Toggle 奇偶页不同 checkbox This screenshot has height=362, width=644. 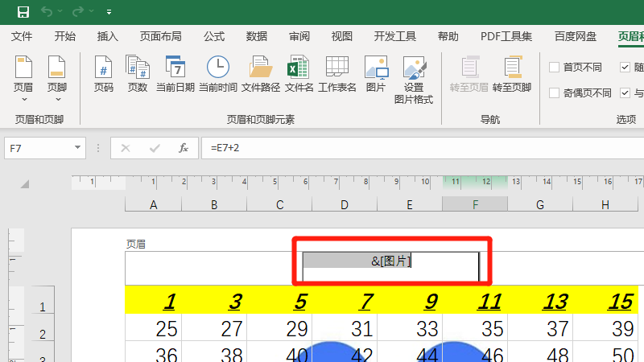pos(554,93)
